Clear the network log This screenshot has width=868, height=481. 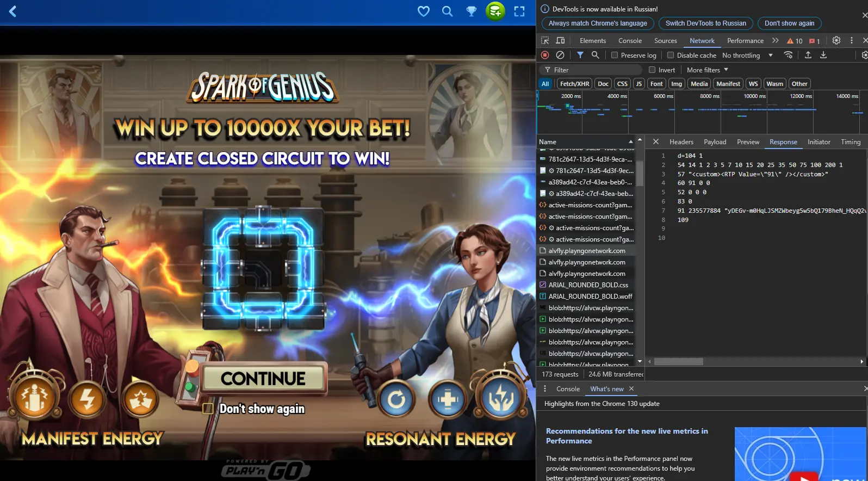560,55
